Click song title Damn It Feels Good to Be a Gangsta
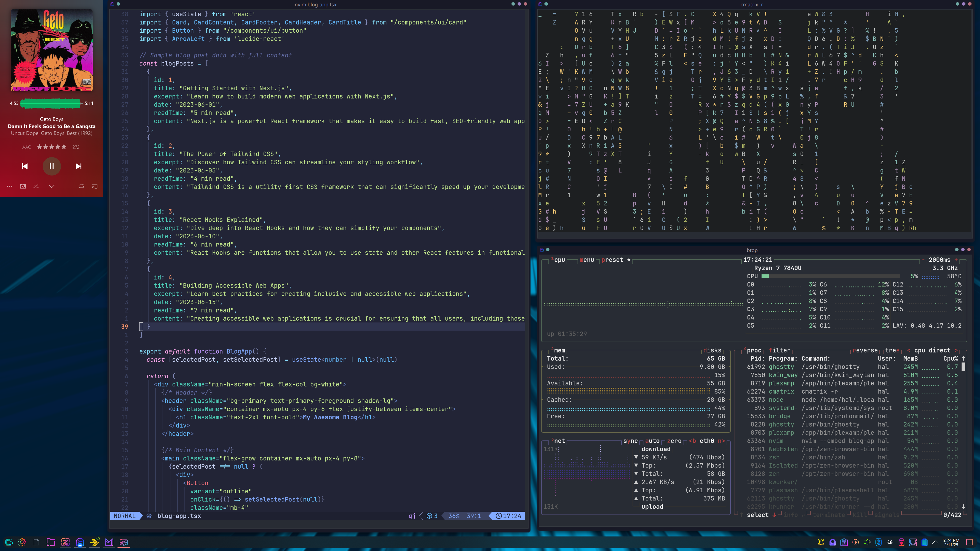This screenshot has height=551, width=980. [51, 126]
